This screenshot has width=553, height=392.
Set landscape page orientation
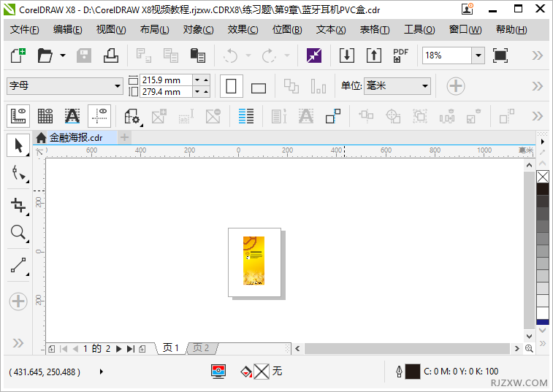pyautogui.click(x=259, y=88)
